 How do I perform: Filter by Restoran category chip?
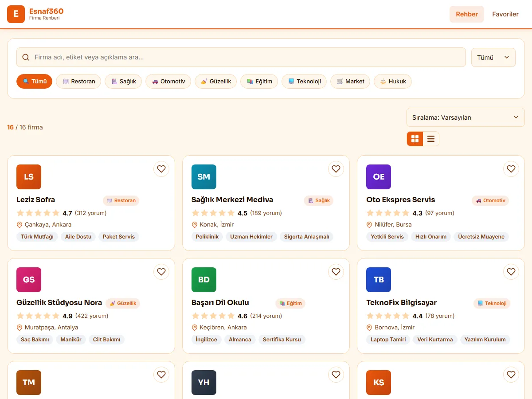[78, 82]
